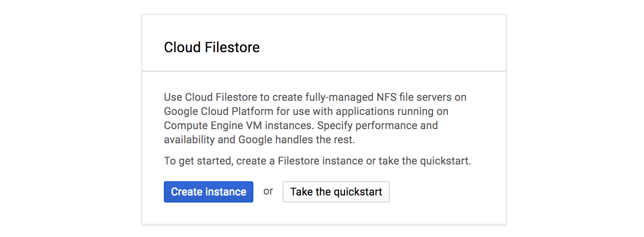Open the Take the quickstart button
Image resolution: width=644 pixels, height=237 pixels.
336,192
